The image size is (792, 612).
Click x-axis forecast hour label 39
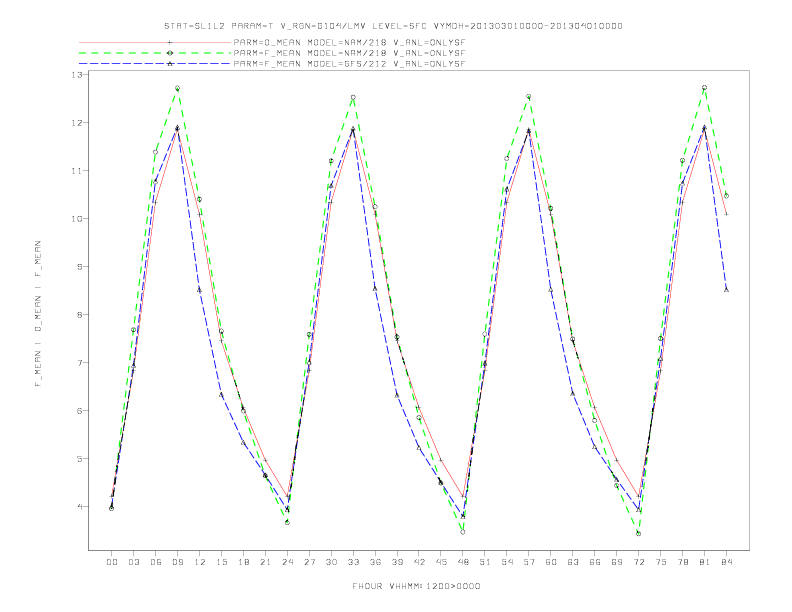[x=397, y=562]
